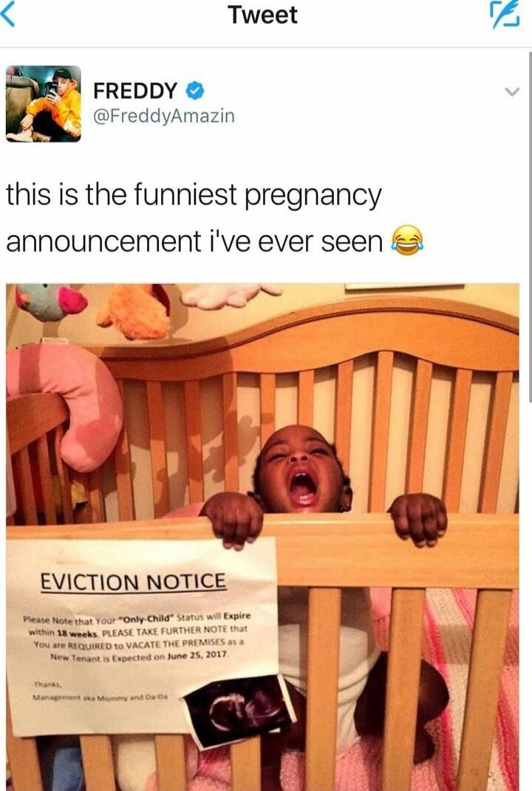Click the Tweet header title
Viewport: 532px width, 791px height.
263,15
